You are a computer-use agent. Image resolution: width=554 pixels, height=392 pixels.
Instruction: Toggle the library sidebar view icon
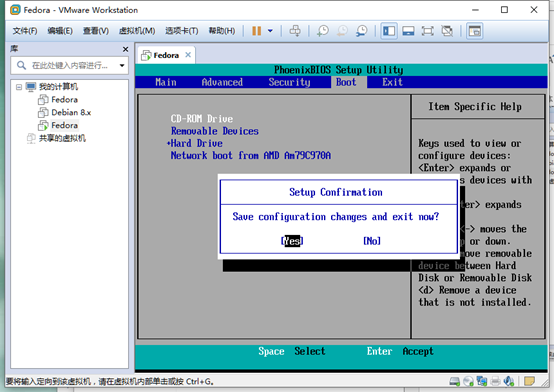[389, 31]
